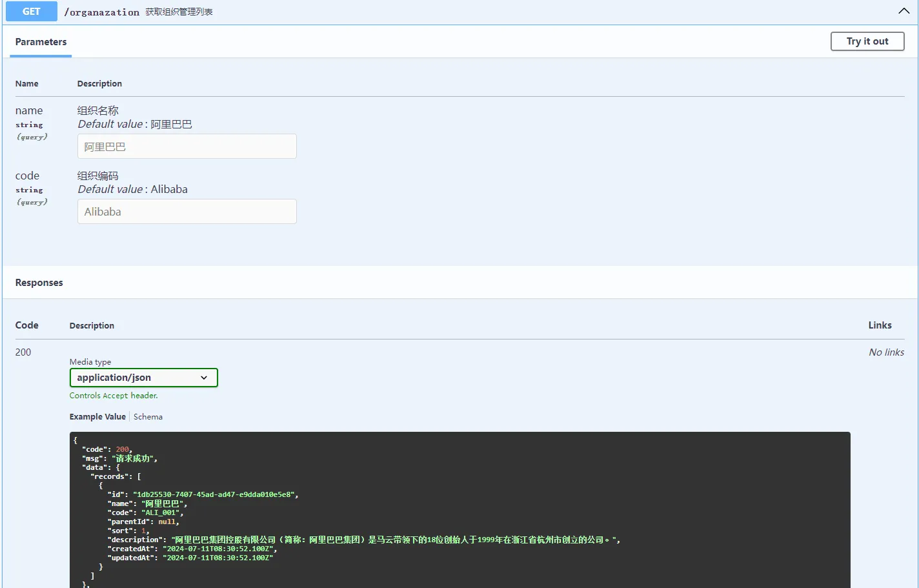Image resolution: width=919 pixels, height=588 pixels.
Task: Switch to the Example Value tab
Action: point(97,417)
